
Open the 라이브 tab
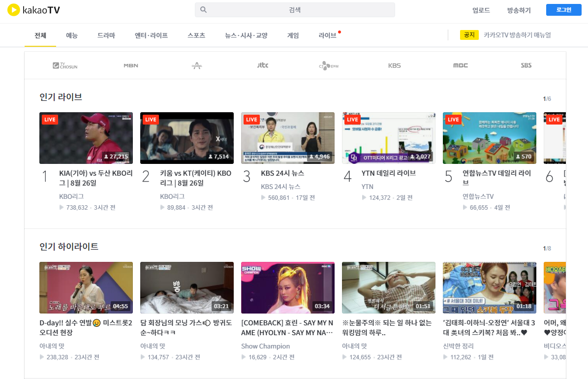(327, 35)
